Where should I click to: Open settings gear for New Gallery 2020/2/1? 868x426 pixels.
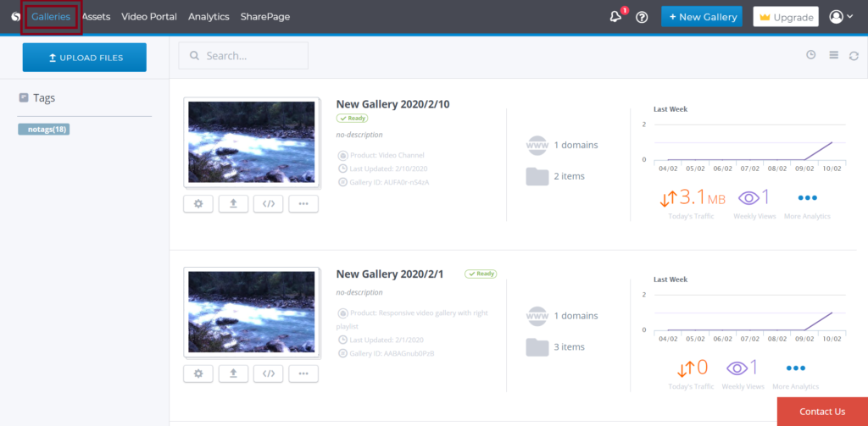pyautogui.click(x=198, y=373)
